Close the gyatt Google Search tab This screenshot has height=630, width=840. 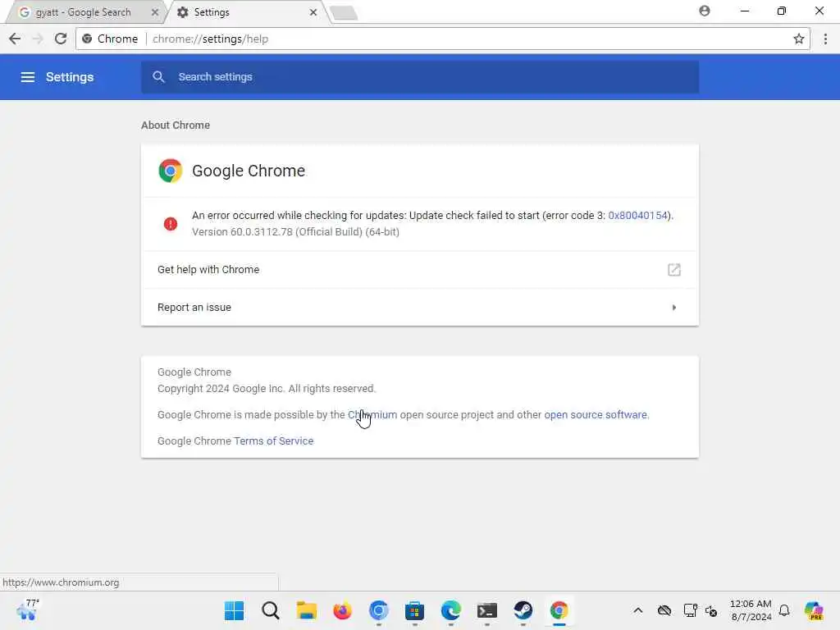tap(155, 11)
